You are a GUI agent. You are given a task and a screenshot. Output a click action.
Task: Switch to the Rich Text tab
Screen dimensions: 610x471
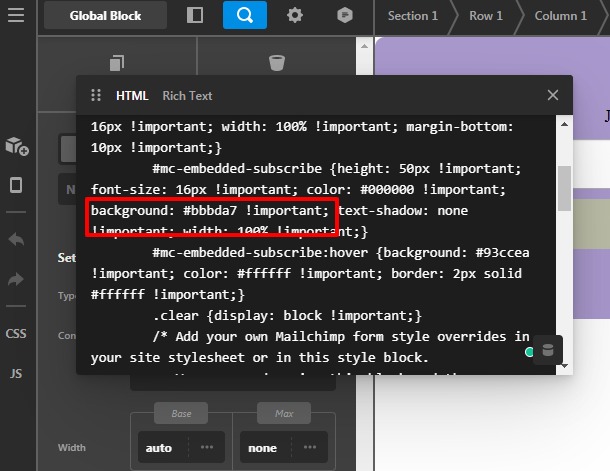(x=187, y=96)
